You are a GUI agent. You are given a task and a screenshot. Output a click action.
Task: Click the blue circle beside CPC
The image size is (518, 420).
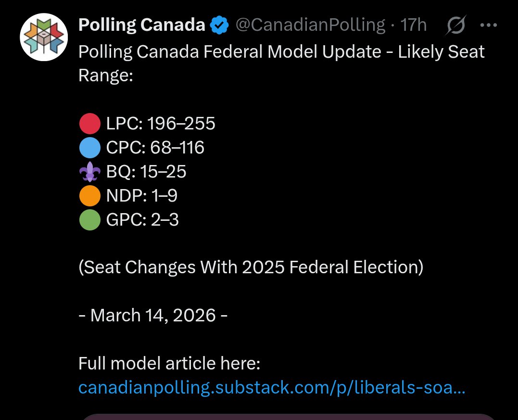point(90,148)
